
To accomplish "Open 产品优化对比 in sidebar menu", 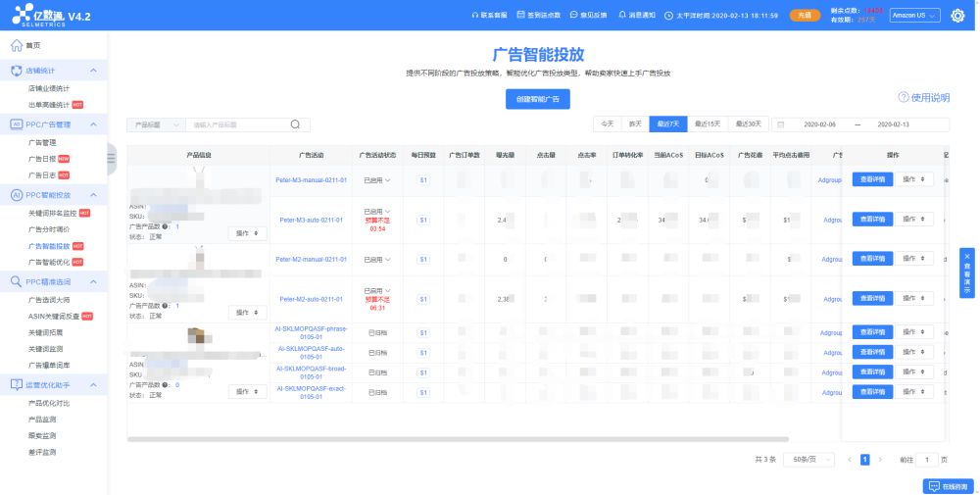I will point(49,403).
